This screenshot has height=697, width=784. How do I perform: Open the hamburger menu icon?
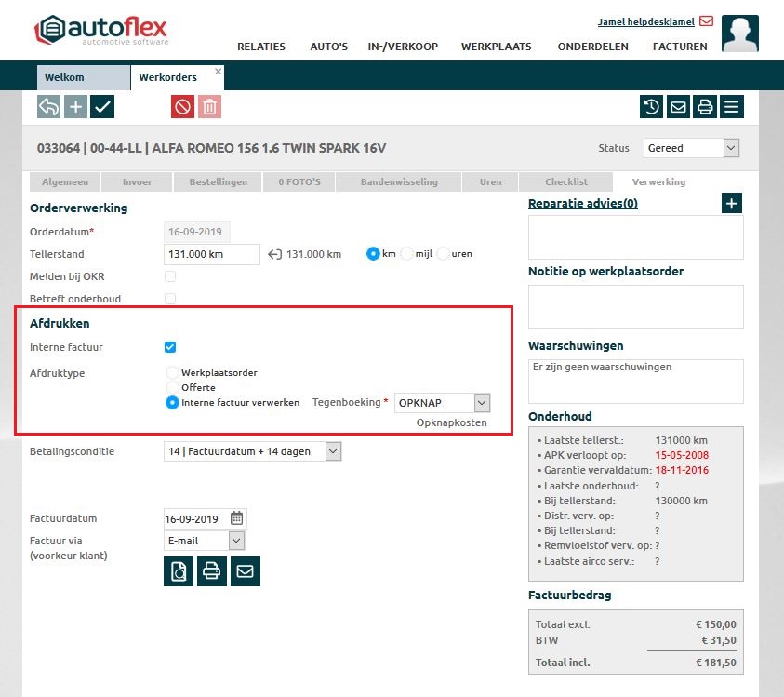[x=732, y=107]
